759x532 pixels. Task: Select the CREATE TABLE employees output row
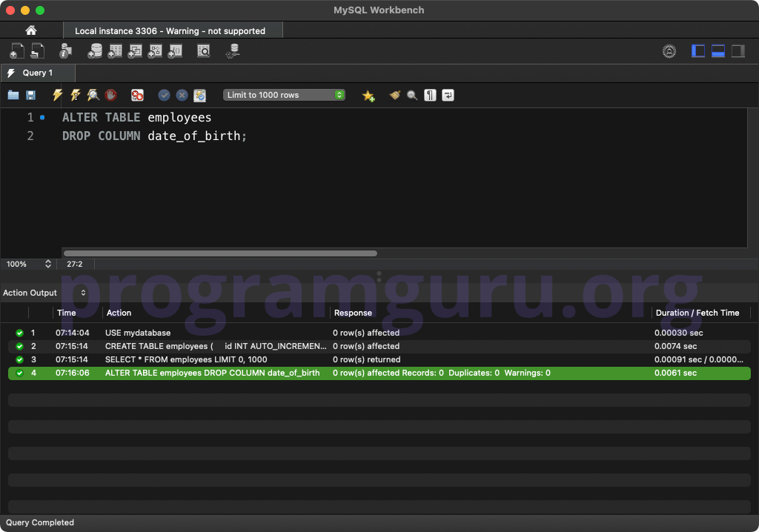pyautogui.click(x=379, y=346)
